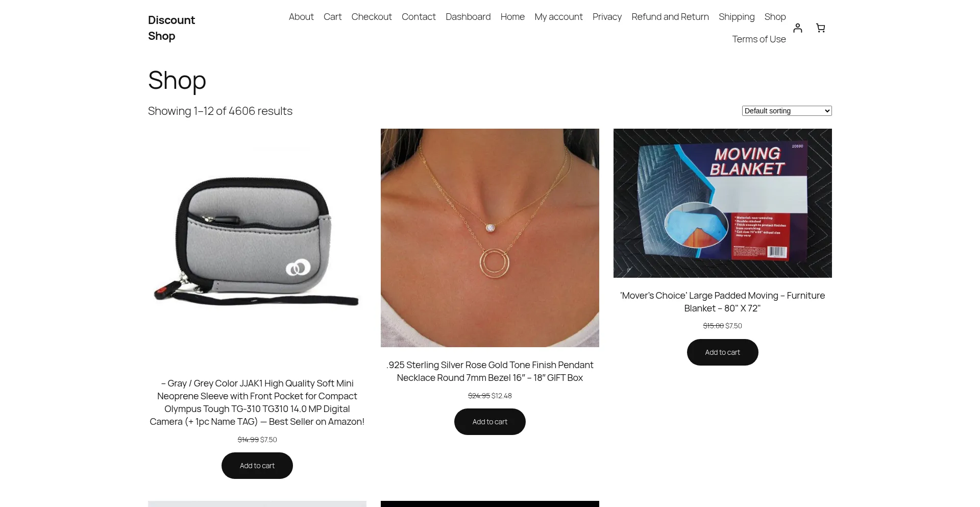Viewport: 980px width, 507px height.
Task: Open the JJAK1 neoprene sleeve product title
Action: pos(257,402)
